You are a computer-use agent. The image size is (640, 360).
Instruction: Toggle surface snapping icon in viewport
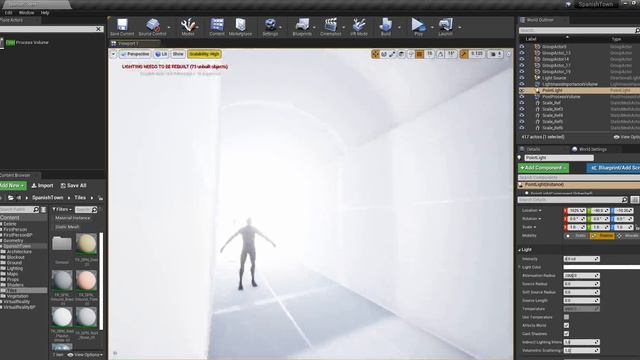pyautogui.click(x=411, y=54)
